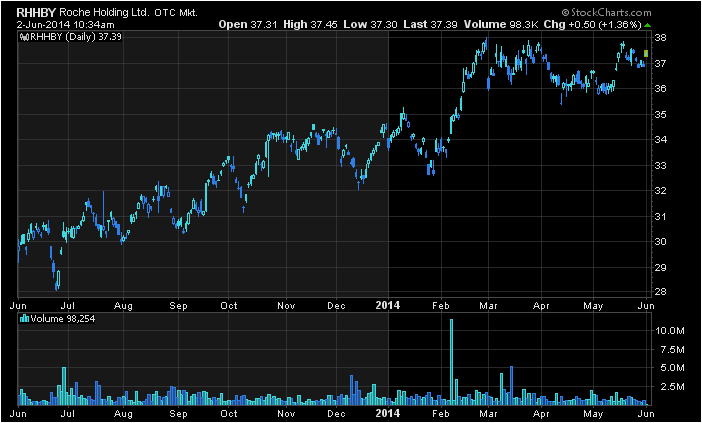Select the High 37.45 value
The image size is (702, 423).
pyautogui.click(x=310, y=25)
